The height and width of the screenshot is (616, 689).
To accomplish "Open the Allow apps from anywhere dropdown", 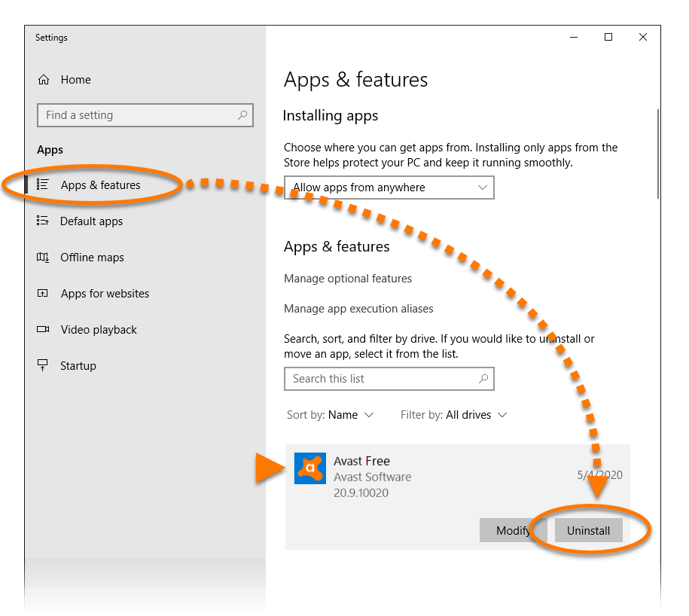I will click(389, 188).
